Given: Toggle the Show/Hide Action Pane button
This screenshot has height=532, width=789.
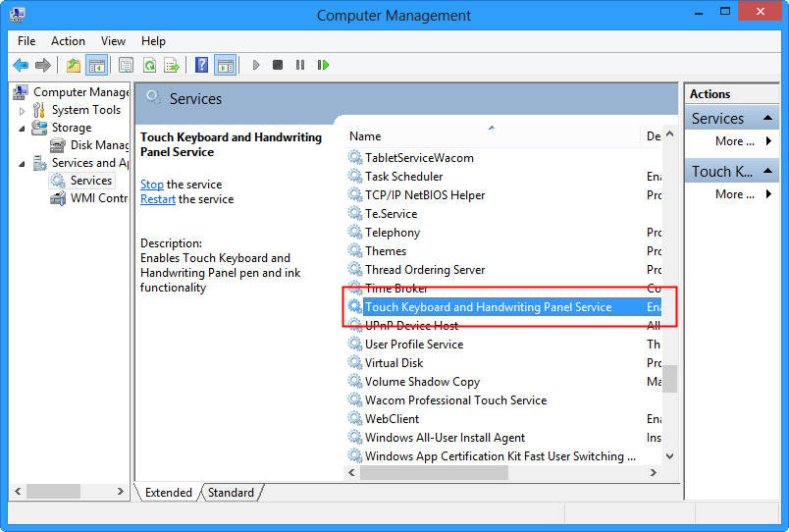Looking at the screenshot, I should coord(225,66).
